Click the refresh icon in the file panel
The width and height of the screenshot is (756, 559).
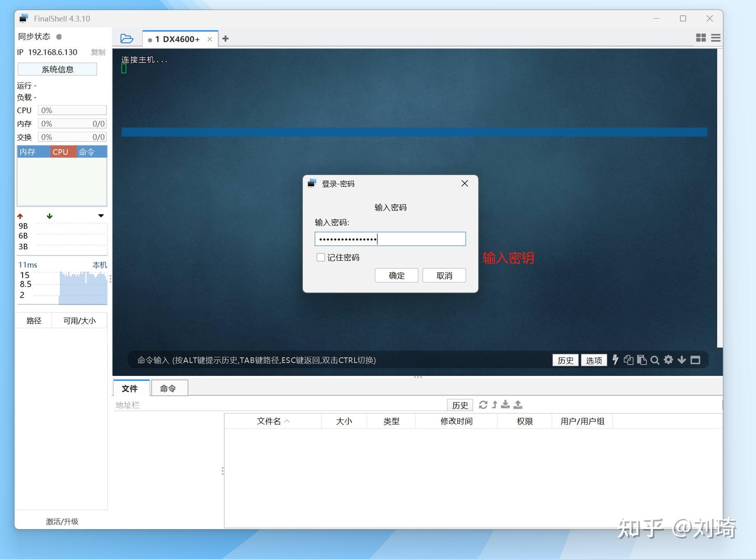[482, 404]
